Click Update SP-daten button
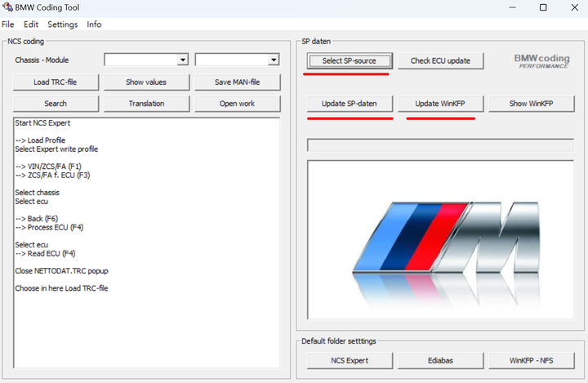This screenshot has width=588, height=383. [350, 104]
